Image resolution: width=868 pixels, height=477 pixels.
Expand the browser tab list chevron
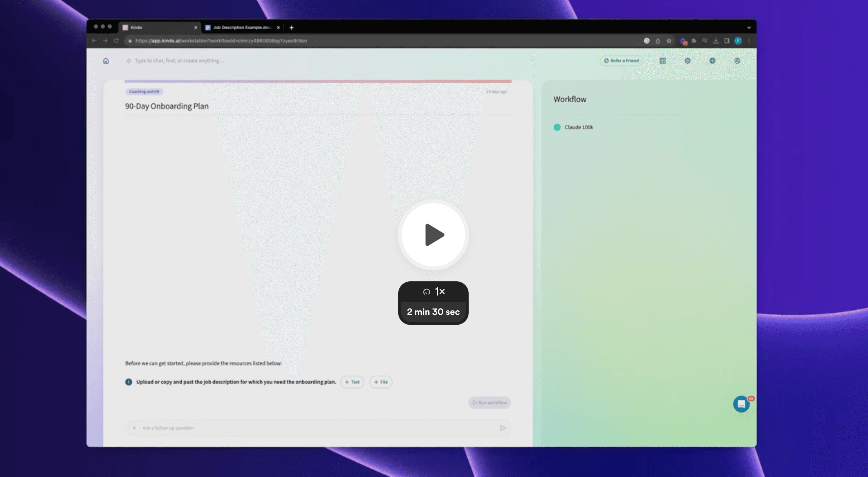coord(749,28)
